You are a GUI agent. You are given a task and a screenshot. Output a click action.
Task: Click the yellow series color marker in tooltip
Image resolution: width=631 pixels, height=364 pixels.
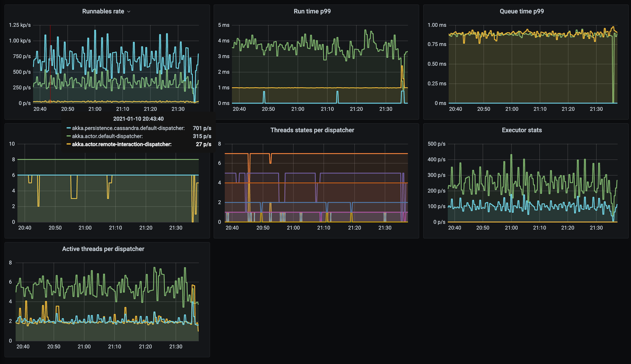tap(68, 144)
